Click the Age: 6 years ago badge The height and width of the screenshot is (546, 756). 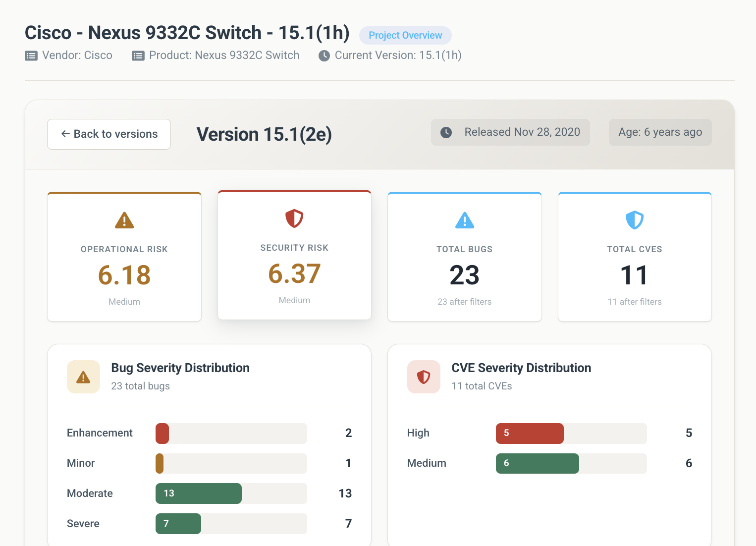point(660,132)
